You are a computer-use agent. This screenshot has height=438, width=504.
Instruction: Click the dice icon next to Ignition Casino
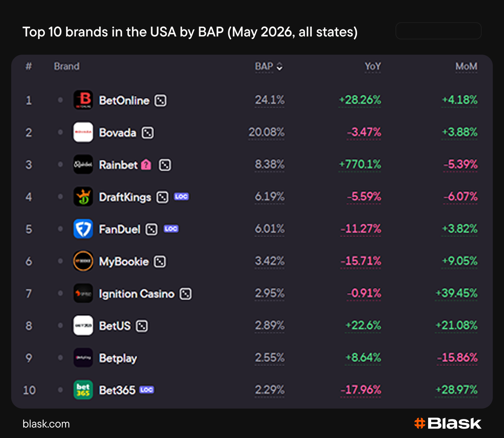(185, 294)
